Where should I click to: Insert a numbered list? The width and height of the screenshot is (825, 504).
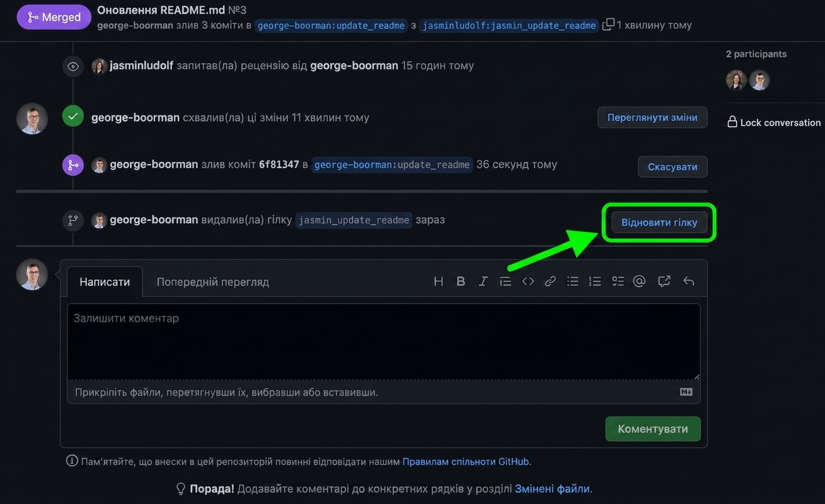(595, 282)
